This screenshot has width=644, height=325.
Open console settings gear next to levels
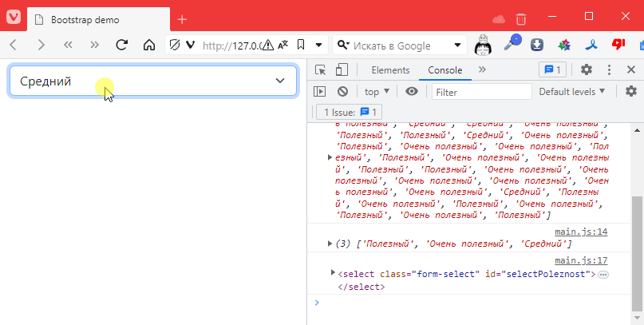630,92
